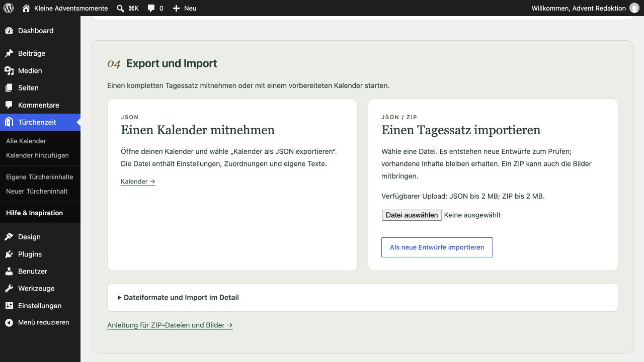Viewport: 644px width, 362px height.
Task: Click the Einen Tagessatz importieren heading
Action: click(461, 130)
